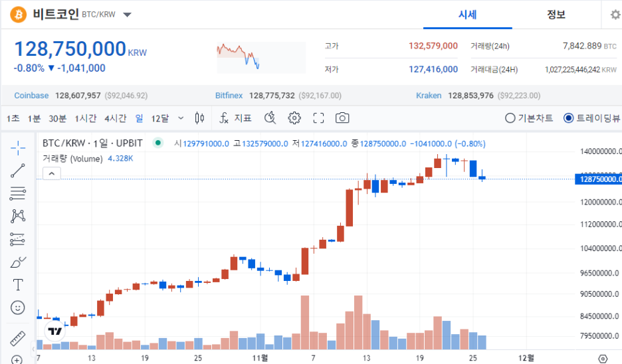Click the 저가 value 127,416,000
Image resolution: width=622 pixels, height=364 pixels.
[433, 69]
